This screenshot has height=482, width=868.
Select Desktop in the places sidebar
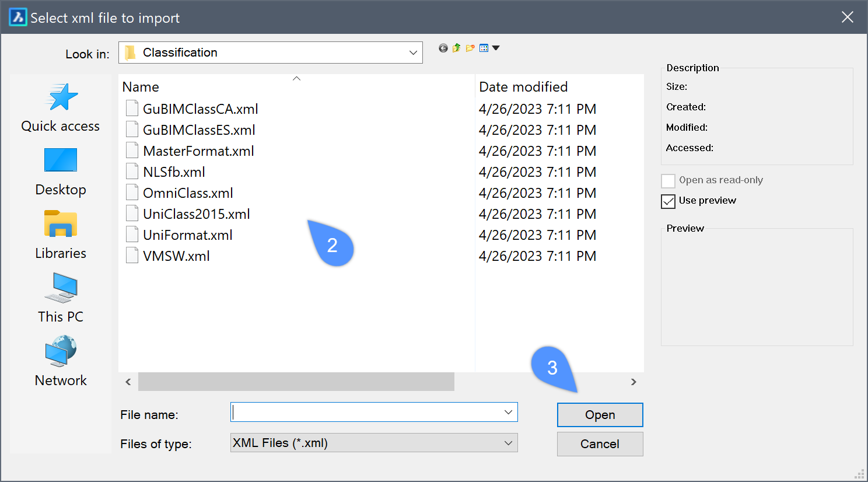tap(61, 172)
